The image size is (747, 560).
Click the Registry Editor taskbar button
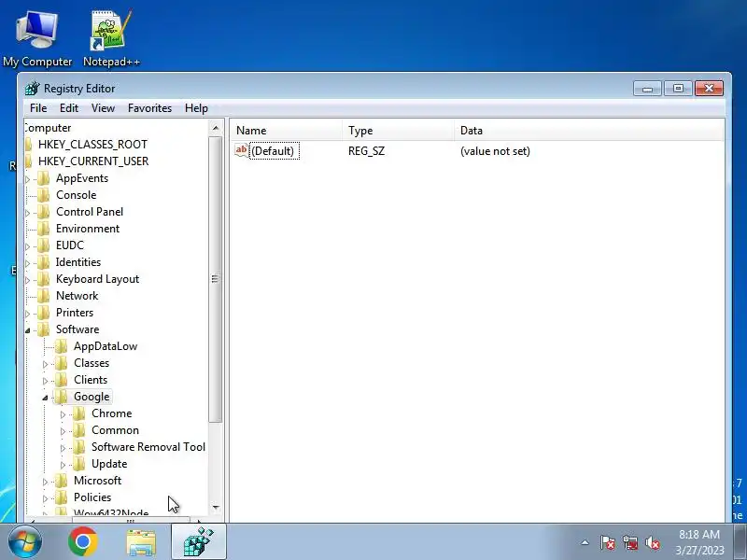point(199,542)
